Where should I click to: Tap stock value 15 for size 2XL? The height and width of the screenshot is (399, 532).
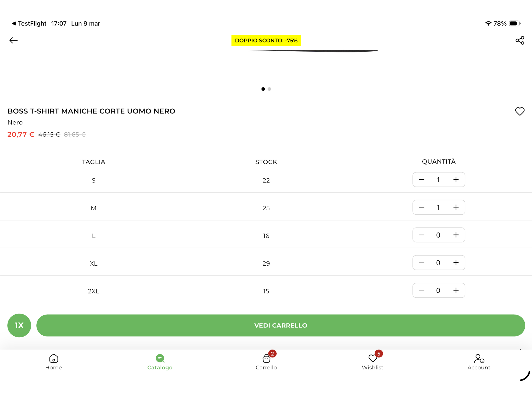coord(266,291)
